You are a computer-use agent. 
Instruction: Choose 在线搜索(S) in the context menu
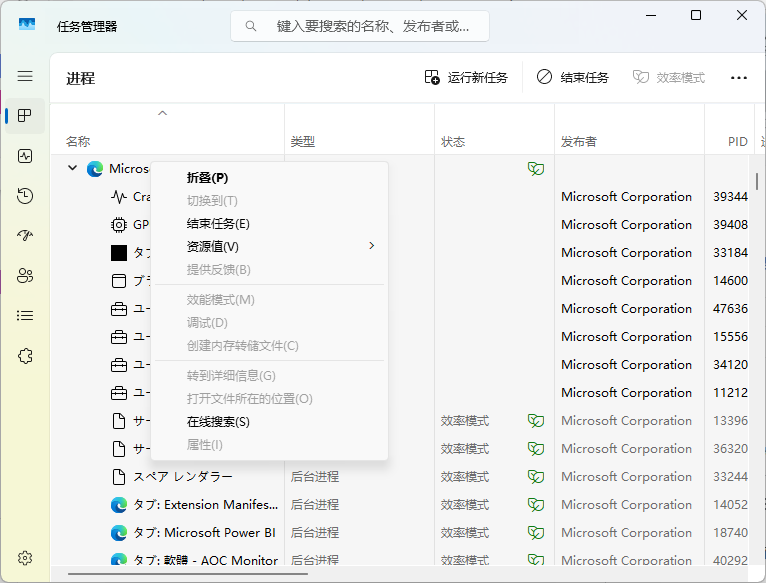(x=270, y=422)
